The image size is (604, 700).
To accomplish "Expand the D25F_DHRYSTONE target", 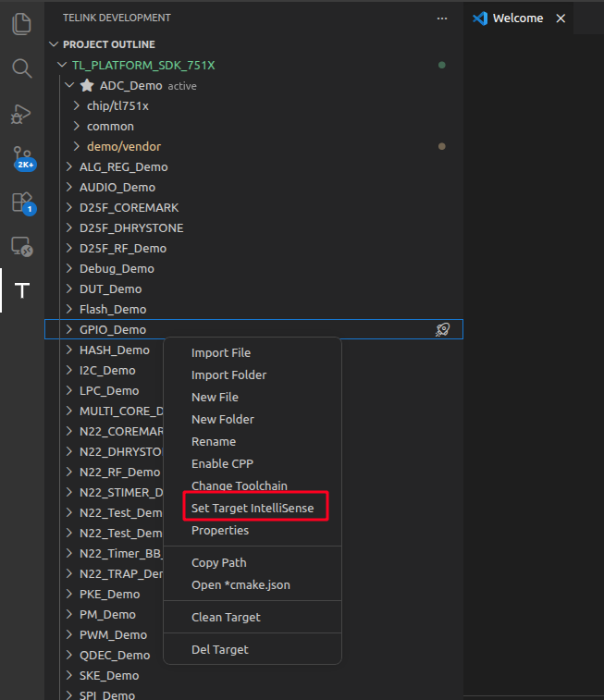I will pyautogui.click(x=69, y=227).
